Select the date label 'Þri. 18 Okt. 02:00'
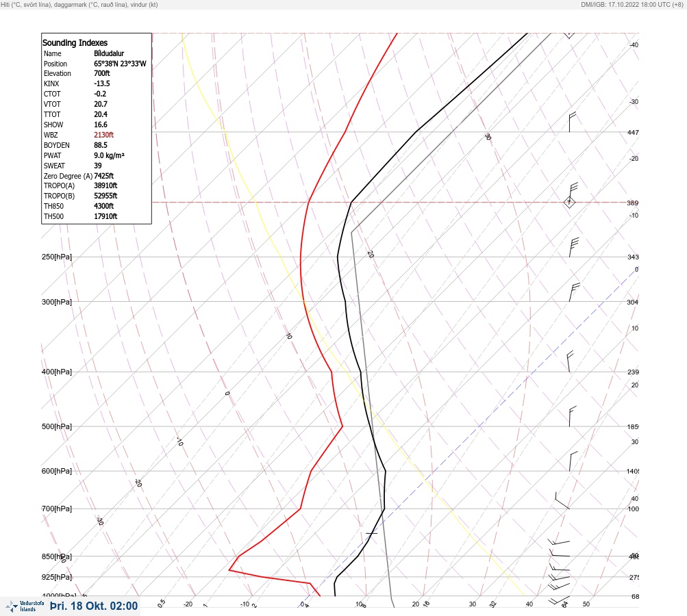The width and height of the screenshot is (687, 616). coord(94,606)
